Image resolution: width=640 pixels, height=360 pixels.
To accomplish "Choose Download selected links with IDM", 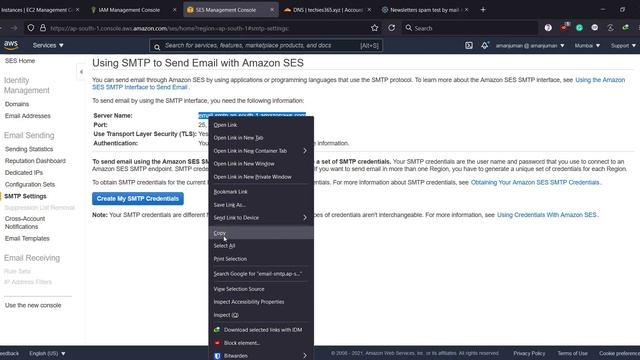I will coord(261,329).
